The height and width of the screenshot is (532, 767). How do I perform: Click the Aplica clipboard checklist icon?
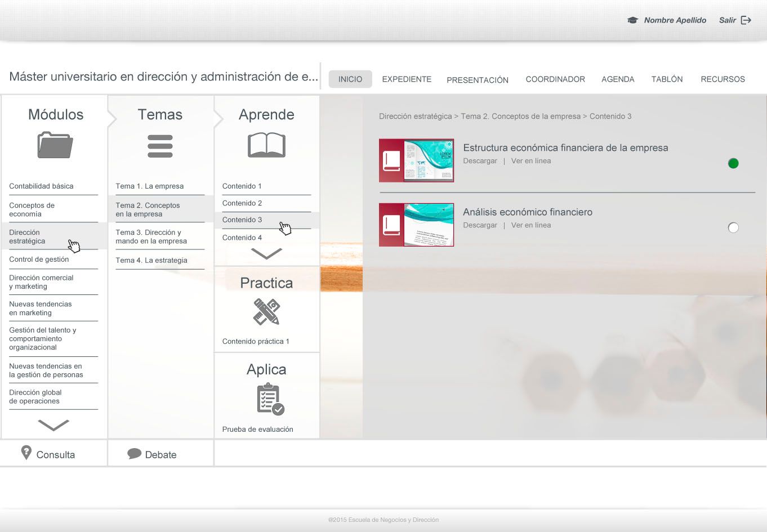[270, 399]
